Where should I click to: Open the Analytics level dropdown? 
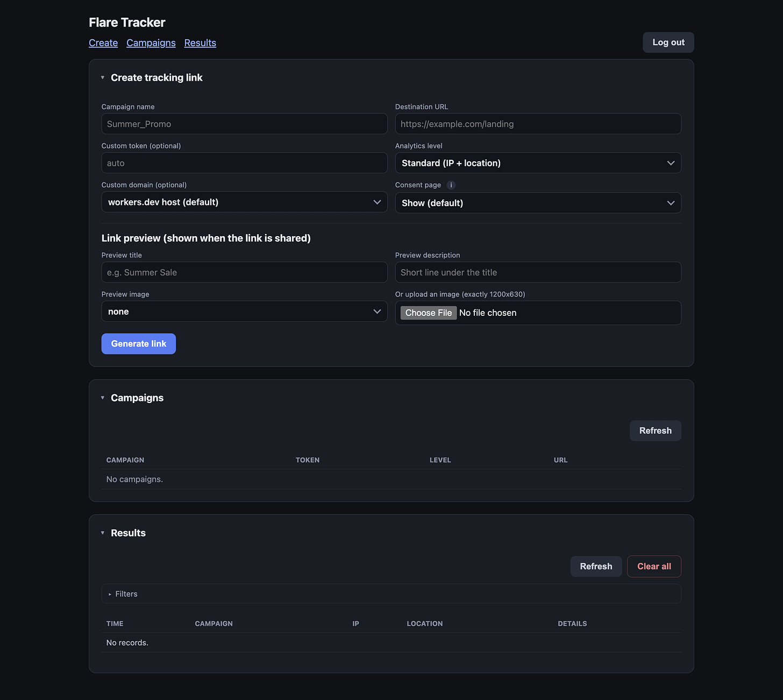click(x=538, y=163)
